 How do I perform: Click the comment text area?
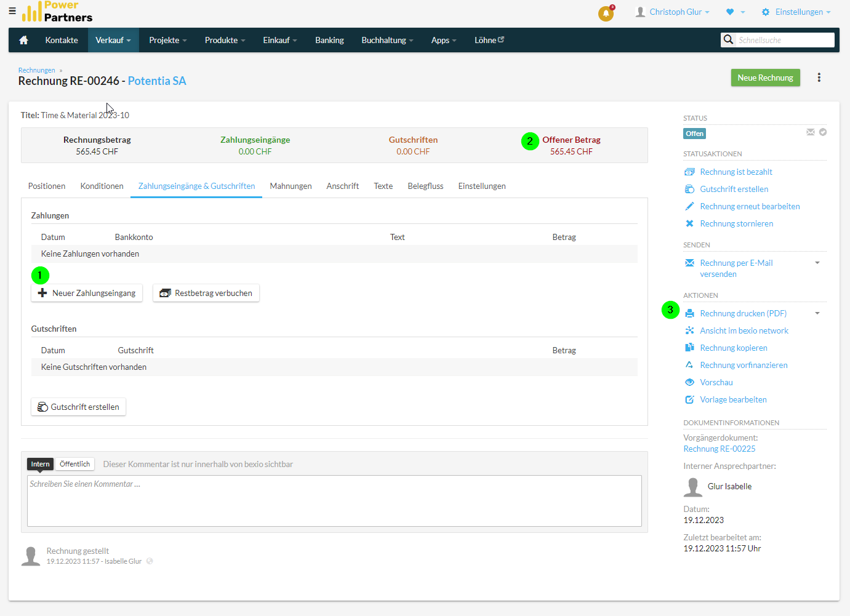click(x=334, y=501)
